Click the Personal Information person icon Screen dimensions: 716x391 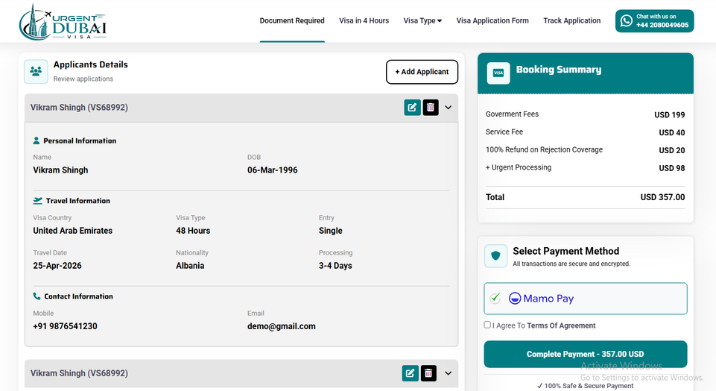click(36, 141)
